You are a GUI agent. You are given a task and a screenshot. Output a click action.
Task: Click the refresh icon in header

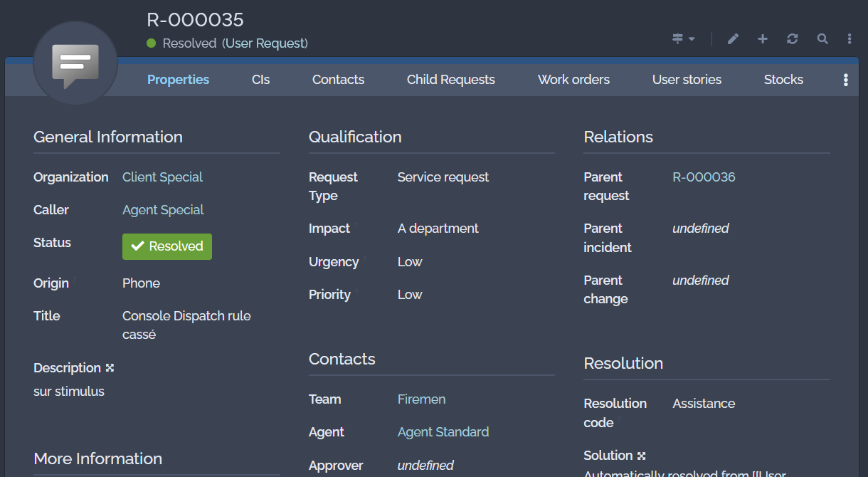click(793, 39)
